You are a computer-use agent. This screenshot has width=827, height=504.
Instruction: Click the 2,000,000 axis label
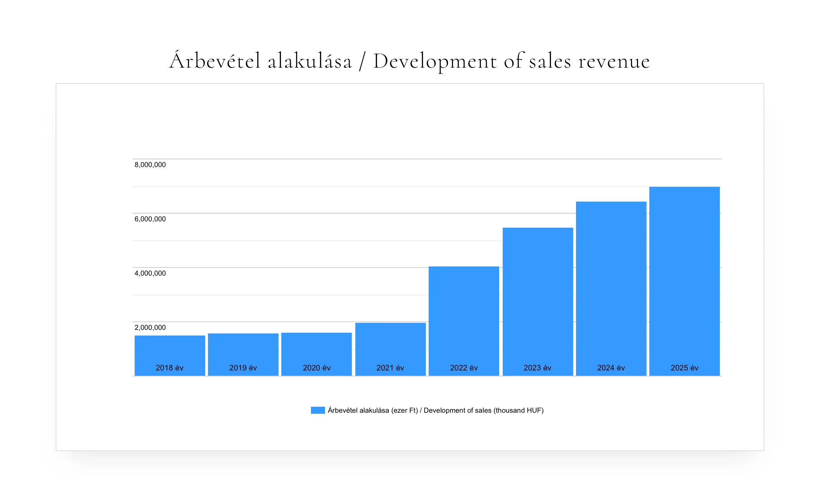pyautogui.click(x=150, y=327)
